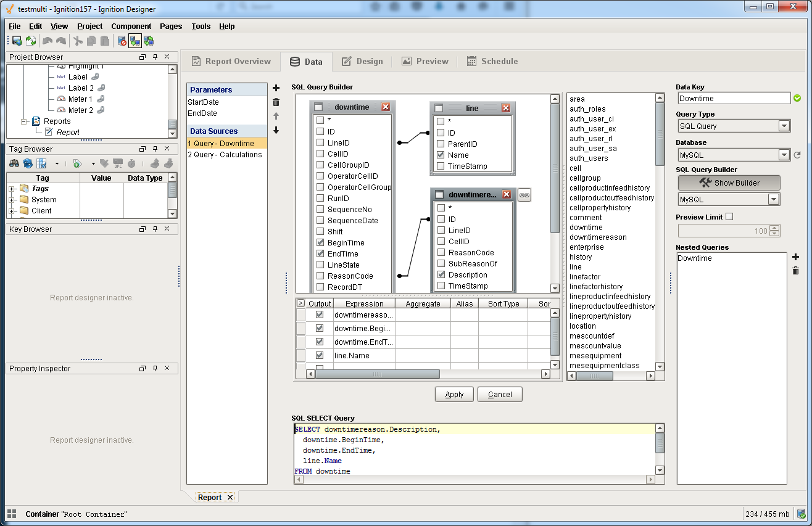812x526 pixels.
Task: Click the Save and Publish toolbar icon
Action: coord(17,41)
